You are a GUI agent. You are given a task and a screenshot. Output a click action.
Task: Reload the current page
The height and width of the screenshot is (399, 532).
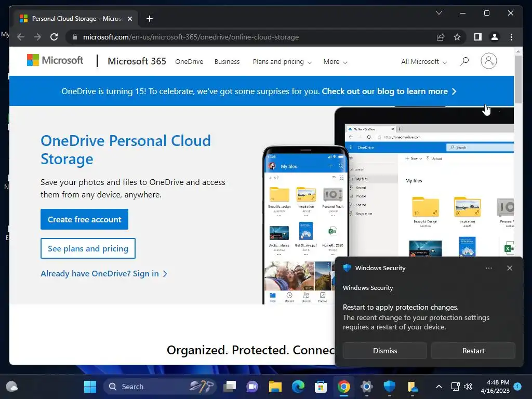(x=54, y=37)
